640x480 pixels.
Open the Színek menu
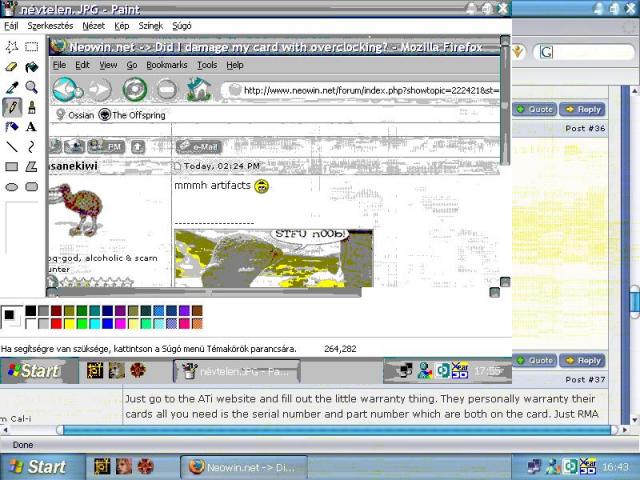(151, 26)
